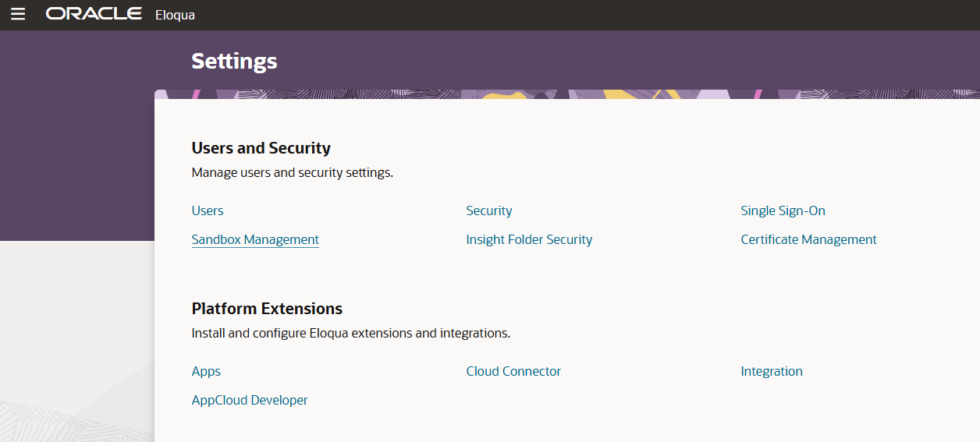Viewport: 980px width, 442px height.
Task: Open Sandbox Management
Action: click(255, 239)
